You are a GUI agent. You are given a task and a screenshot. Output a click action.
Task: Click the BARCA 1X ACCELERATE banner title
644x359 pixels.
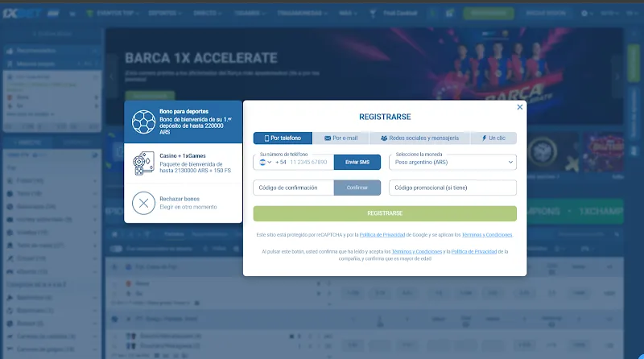pyautogui.click(x=201, y=58)
